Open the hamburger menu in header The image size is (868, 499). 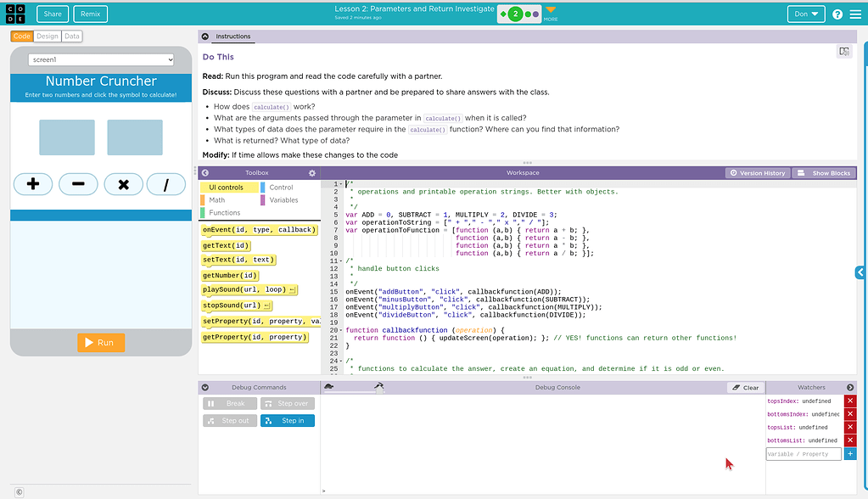point(854,14)
